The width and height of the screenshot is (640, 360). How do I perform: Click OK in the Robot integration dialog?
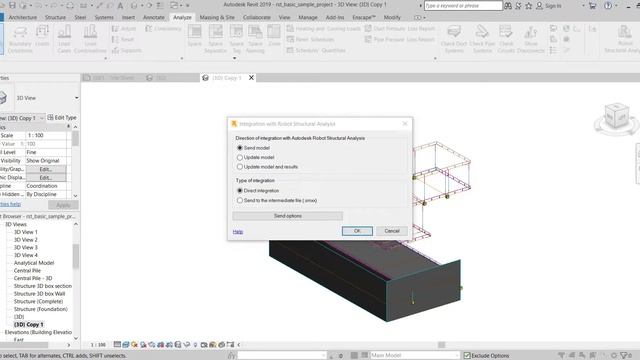(357, 231)
